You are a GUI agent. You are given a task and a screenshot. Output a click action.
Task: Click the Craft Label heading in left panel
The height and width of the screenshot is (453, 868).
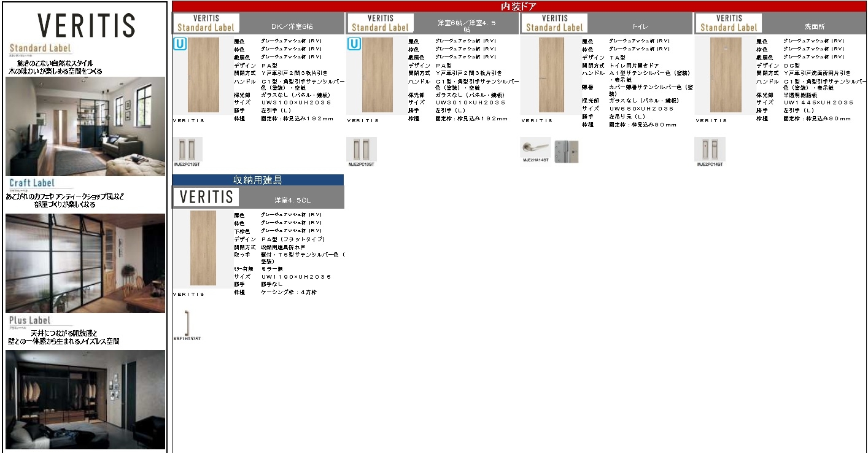pyautogui.click(x=32, y=183)
